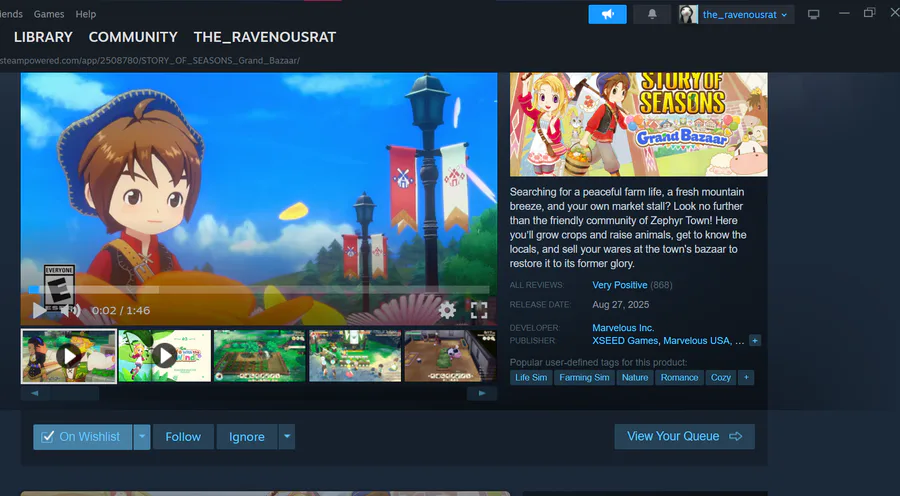
Task: Open the Games menu
Action: [x=49, y=14]
